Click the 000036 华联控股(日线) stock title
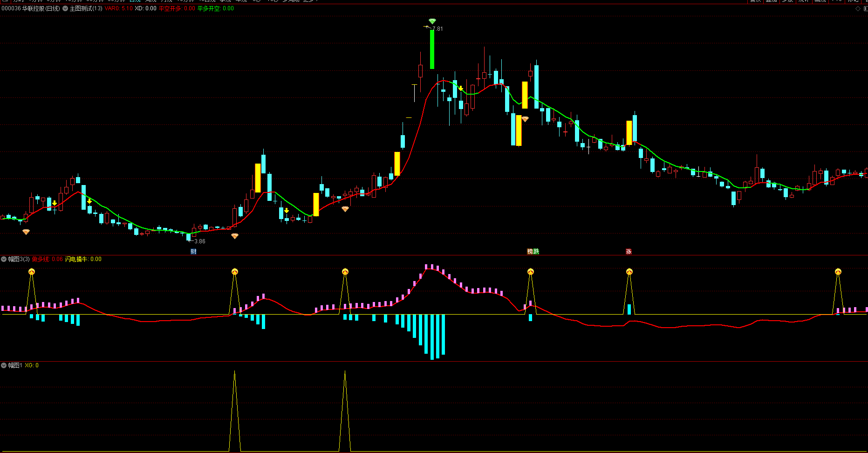This screenshot has height=453, width=868. (31, 8)
